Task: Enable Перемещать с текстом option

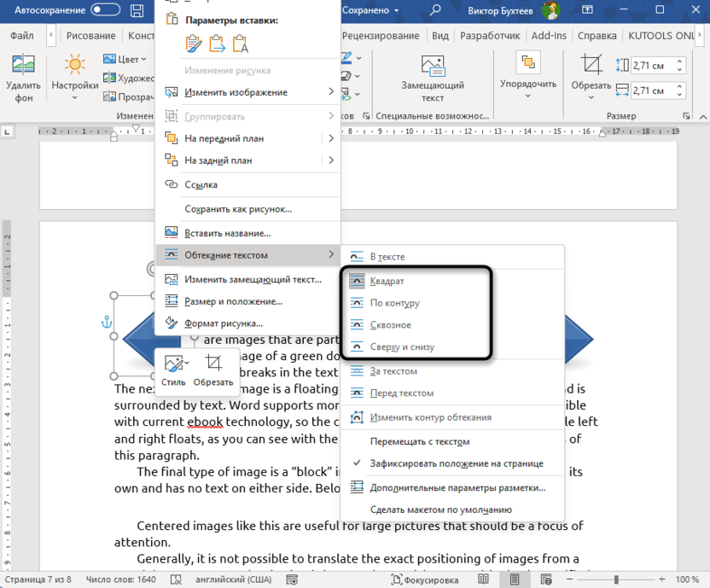Action: click(452, 442)
